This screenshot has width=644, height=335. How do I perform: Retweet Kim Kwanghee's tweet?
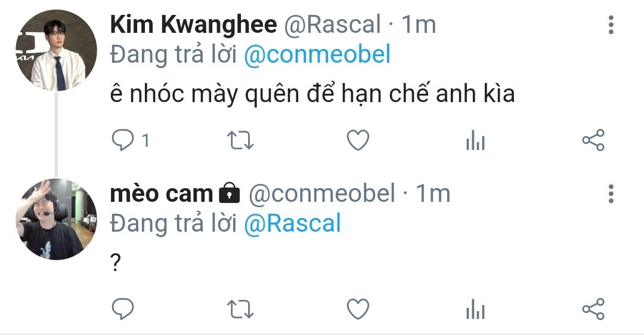240,140
